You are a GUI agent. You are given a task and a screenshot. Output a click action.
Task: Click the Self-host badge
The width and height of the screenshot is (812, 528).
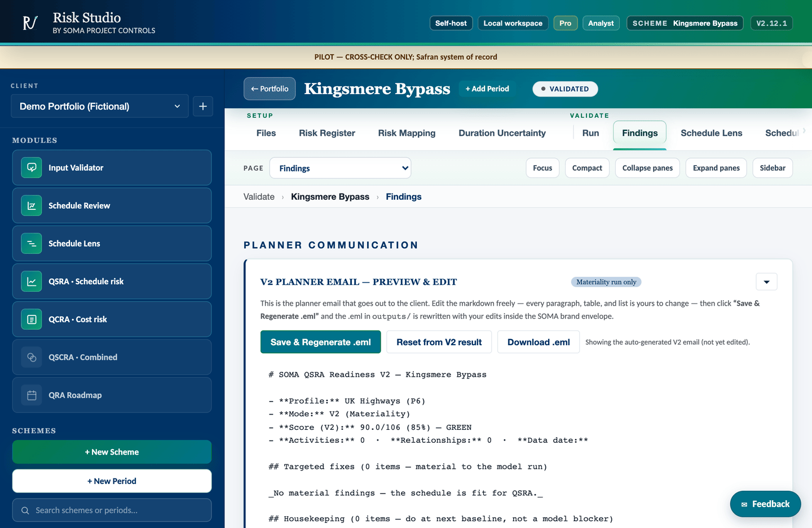451,23
